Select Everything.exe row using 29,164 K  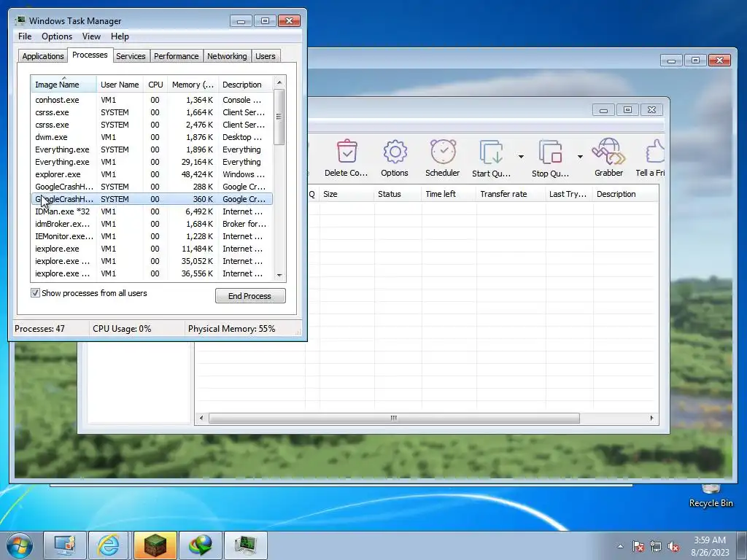152,162
